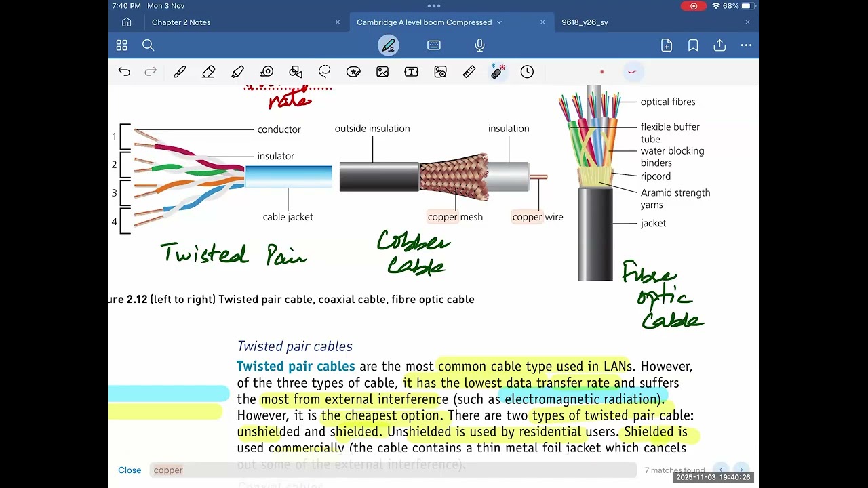868x488 pixels.
Task: Switch to Cambridge A level boom Compressed tab
Action: [x=424, y=22]
